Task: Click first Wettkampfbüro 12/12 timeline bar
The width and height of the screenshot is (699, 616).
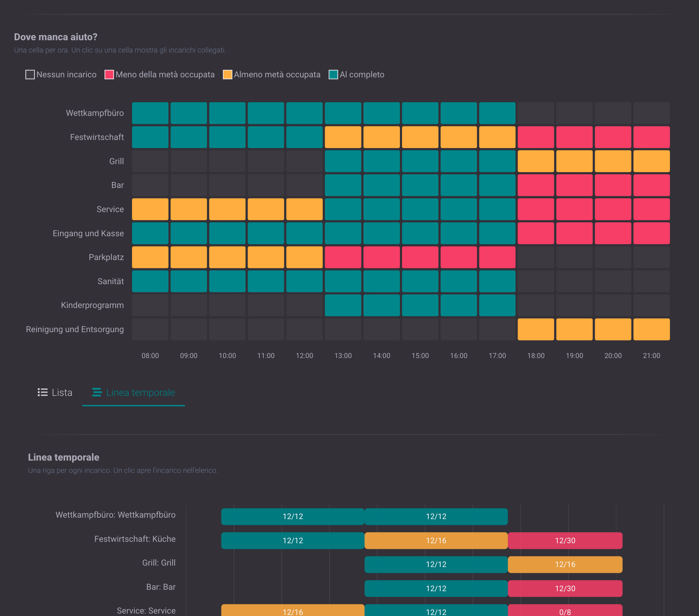Action: 293,516
